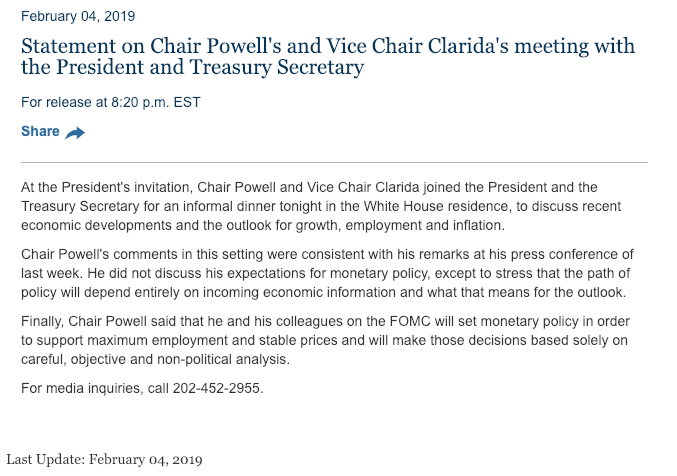Click the paragraph beginning "At the President's invitation"

point(322,206)
